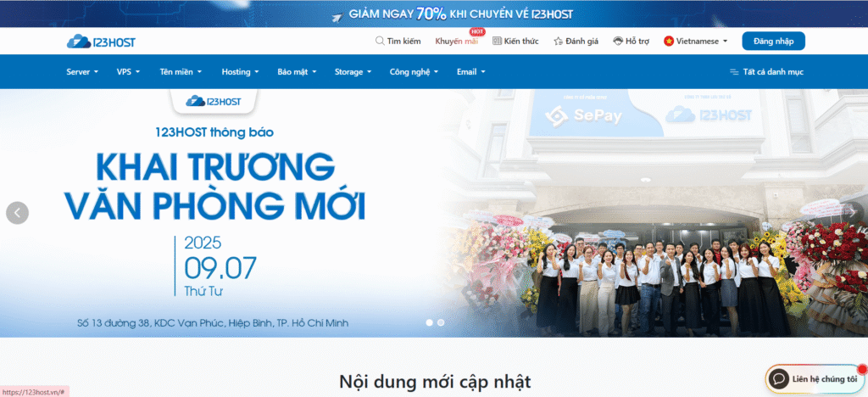Click the Đánh giá star icon
This screenshot has height=397, width=868.
[558, 41]
